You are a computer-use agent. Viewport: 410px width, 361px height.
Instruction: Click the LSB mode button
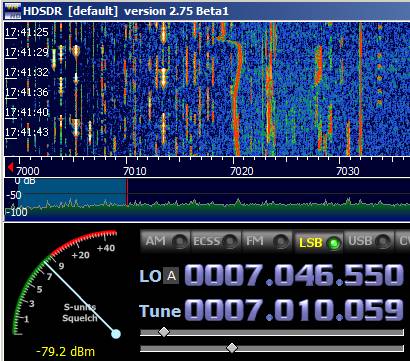coord(318,242)
